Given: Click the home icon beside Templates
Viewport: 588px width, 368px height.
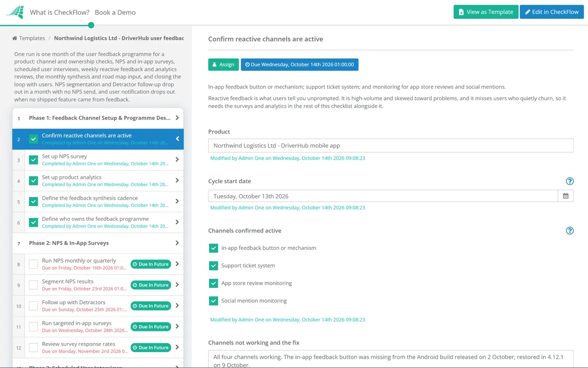Looking at the screenshot, I should [x=15, y=38].
